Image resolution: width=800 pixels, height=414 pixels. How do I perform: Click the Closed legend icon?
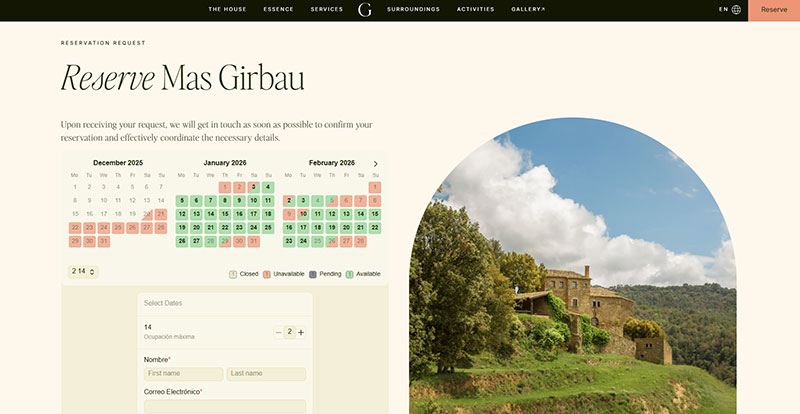click(233, 274)
